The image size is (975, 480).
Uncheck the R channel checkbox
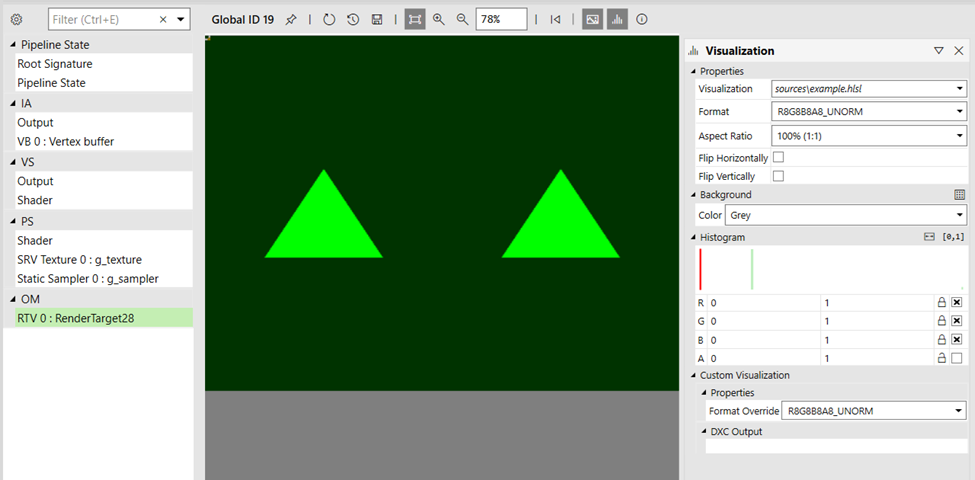pyautogui.click(x=957, y=303)
